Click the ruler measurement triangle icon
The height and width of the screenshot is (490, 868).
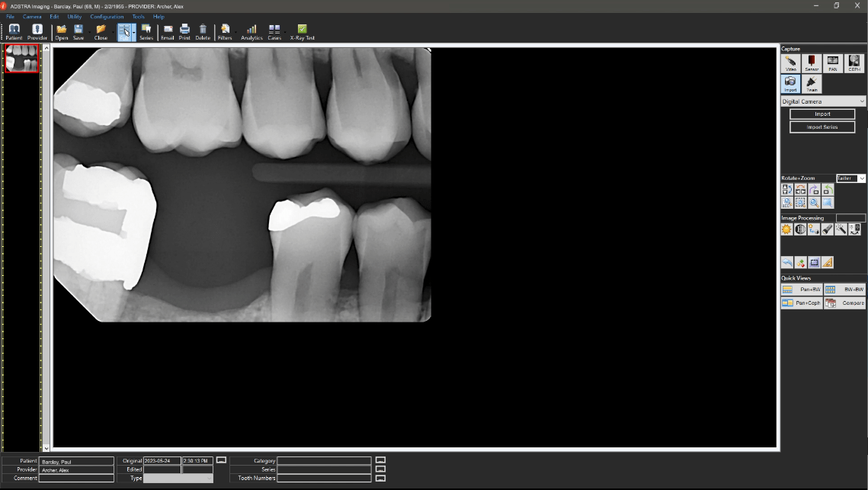pyautogui.click(x=828, y=262)
